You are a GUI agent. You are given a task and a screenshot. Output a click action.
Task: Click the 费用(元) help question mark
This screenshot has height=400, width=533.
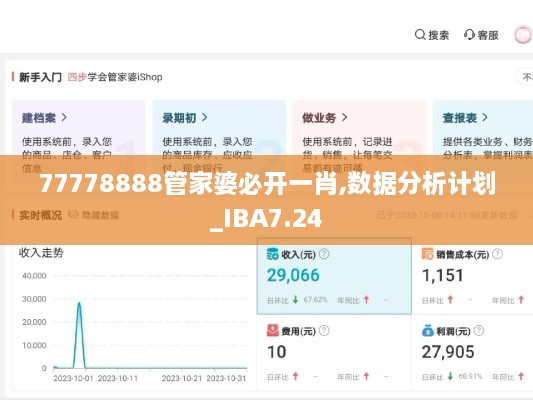point(324,330)
